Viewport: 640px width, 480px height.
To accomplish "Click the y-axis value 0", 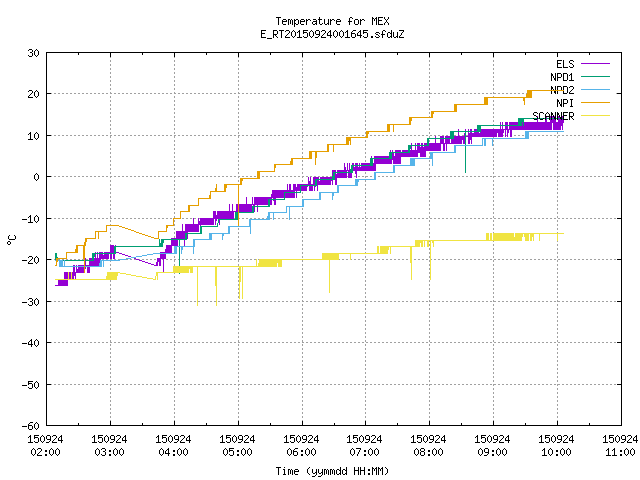I will click(37, 177).
